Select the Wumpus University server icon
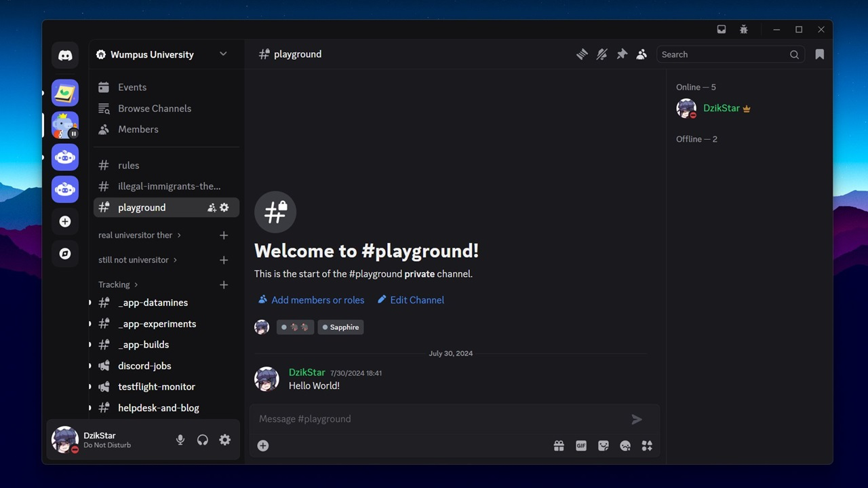The height and width of the screenshot is (488, 868). point(65,125)
